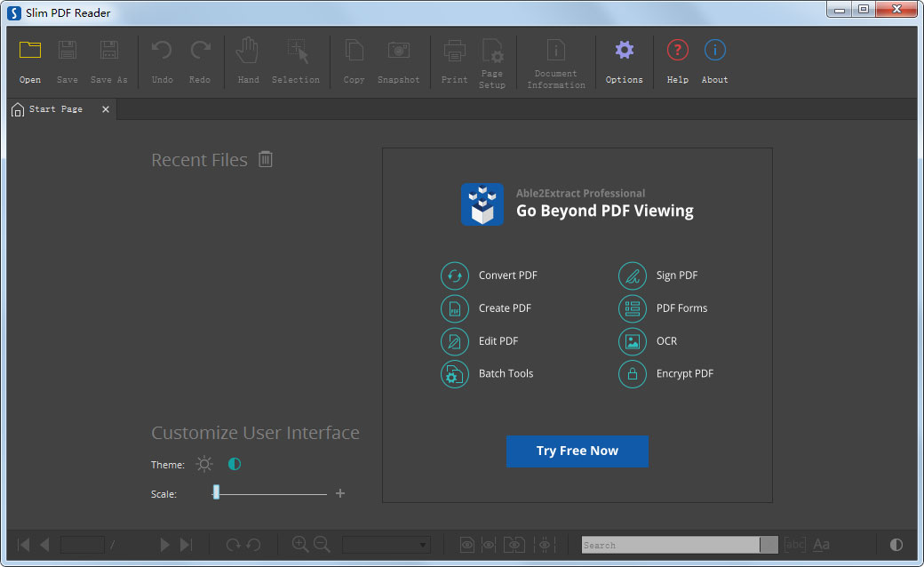Open the About info icon
The image size is (924, 567).
tap(714, 52)
